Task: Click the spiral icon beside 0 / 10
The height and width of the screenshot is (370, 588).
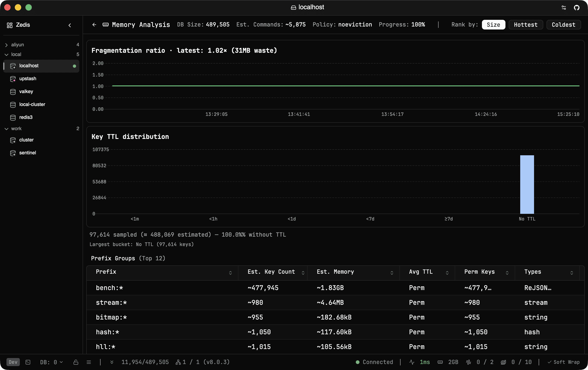Action: pos(504,362)
